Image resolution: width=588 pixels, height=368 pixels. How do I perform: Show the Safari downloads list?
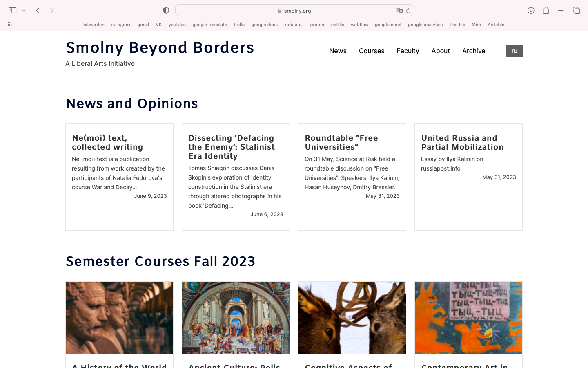pos(531,11)
